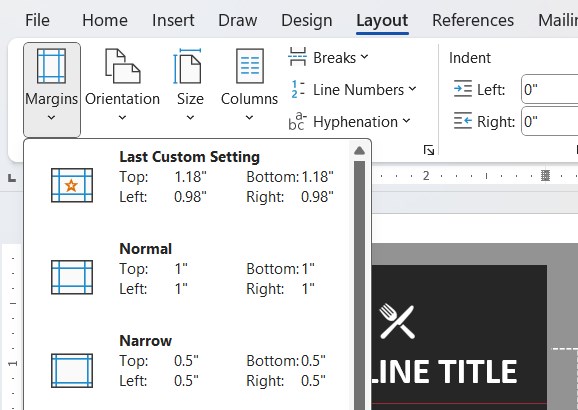The width and height of the screenshot is (578, 410).
Task: Open the Size page icon menu
Action: coord(188,66)
